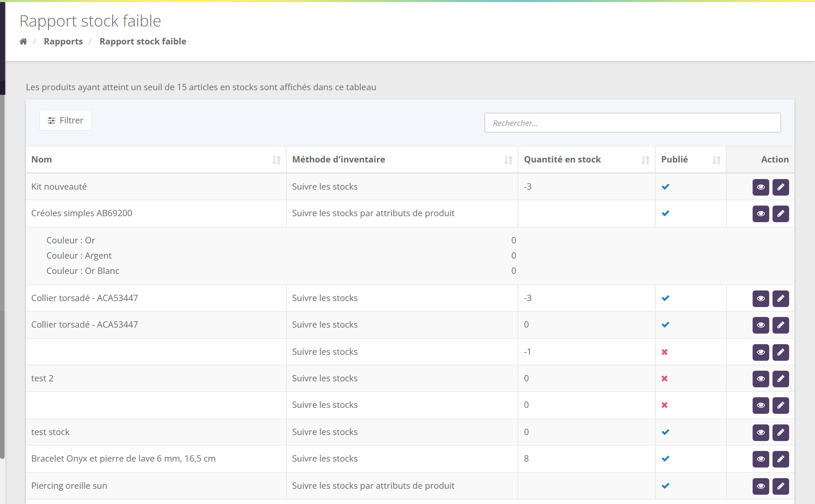Click published checkmark for test stock

[x=665, y=432]
